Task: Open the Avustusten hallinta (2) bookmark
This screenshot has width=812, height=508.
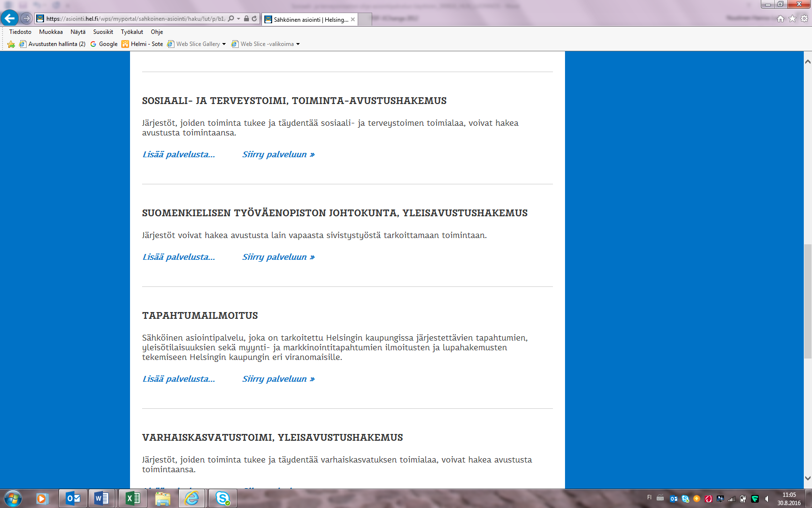Action: [52, 44]
